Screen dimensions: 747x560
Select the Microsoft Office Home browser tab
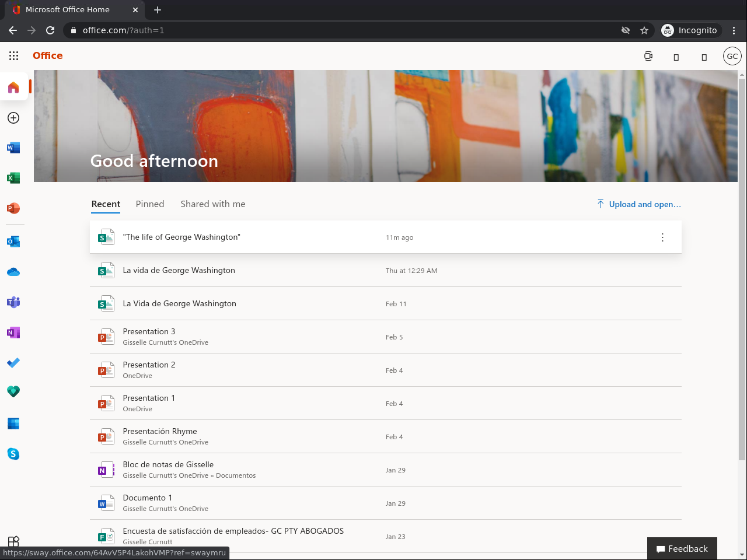(x=74, y=10)
